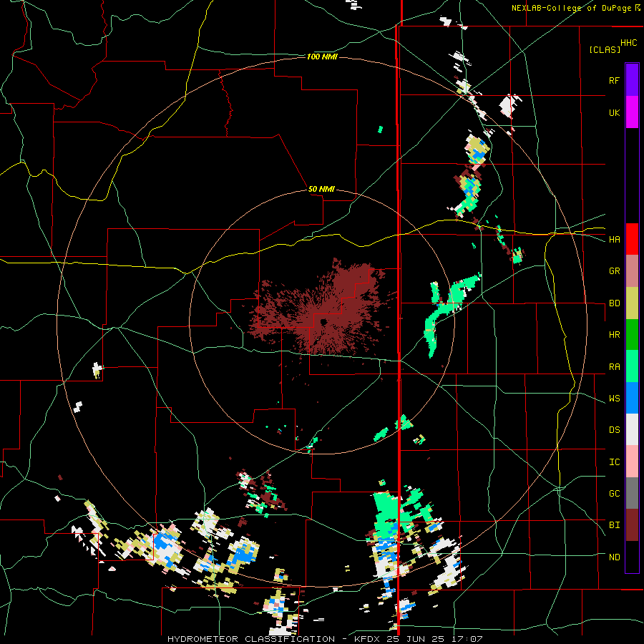This screenshot has height=644, width=644.
Task: Click the HA legend label
Action: [614, 239]
